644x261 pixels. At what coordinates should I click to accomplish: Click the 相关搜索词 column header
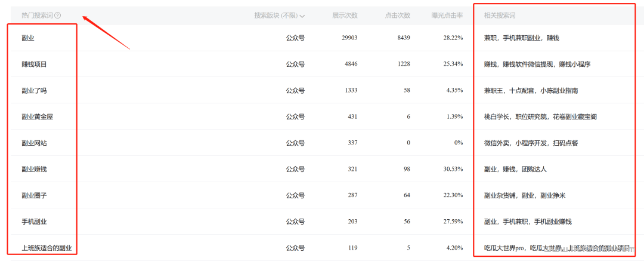coord(500,16)
